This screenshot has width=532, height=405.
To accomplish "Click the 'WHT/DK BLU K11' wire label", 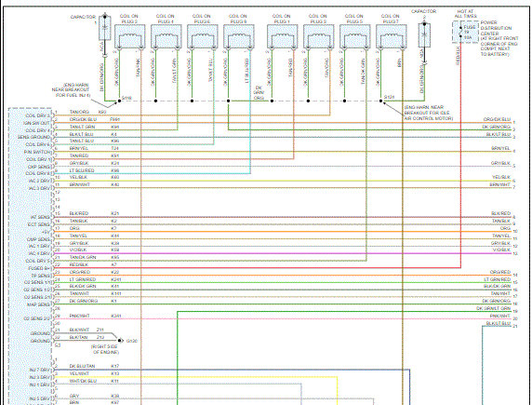I will 94,381.
